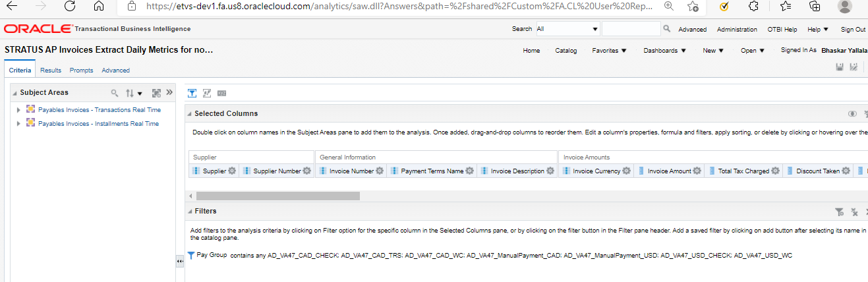Click Transactions Real Time subject area icon
Image resolution: width=868 pixels, height=282 pixels.
pos(30,109)
